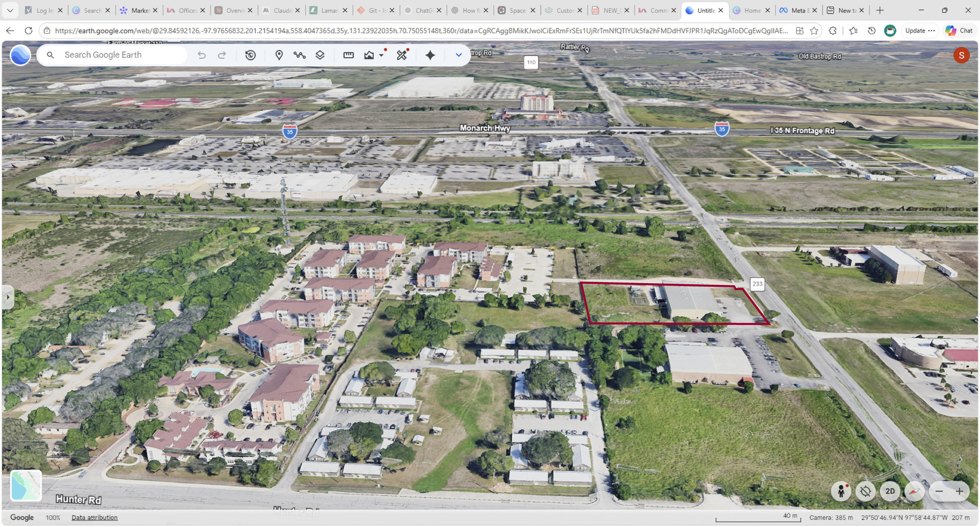Open the design tools ruler-and-pencil icon
The width and height of the screenshot is (980, 527).
coord(402,55)
